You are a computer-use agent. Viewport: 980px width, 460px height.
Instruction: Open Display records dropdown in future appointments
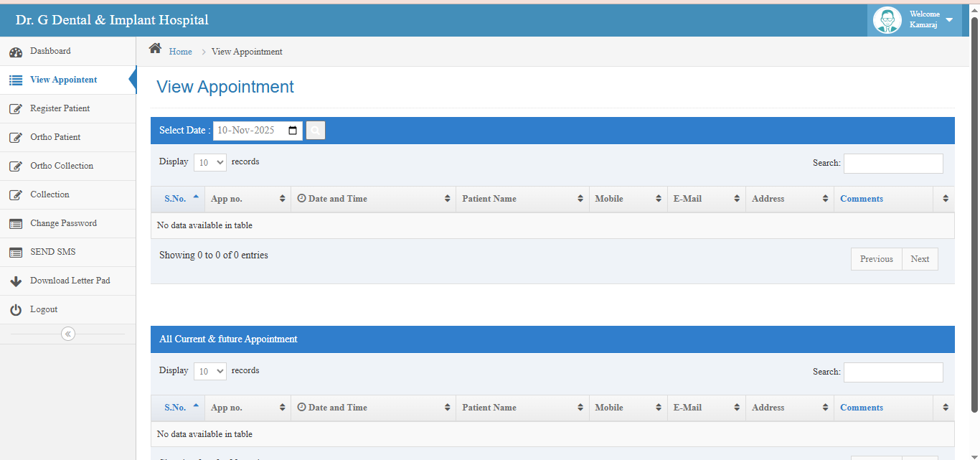pos(209,372)
